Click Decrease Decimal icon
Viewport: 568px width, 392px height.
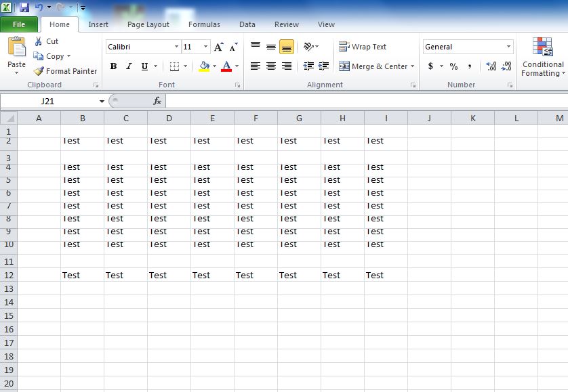506,66
